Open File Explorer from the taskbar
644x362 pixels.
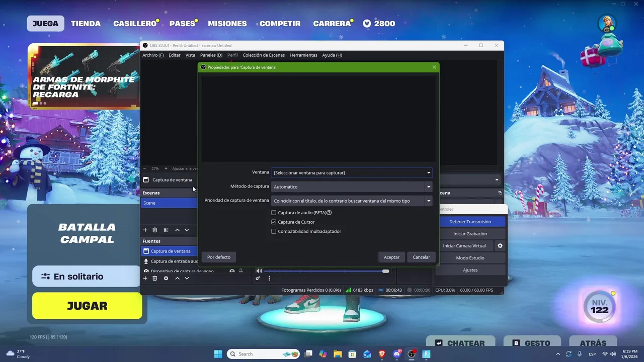(x=338, y=354)
